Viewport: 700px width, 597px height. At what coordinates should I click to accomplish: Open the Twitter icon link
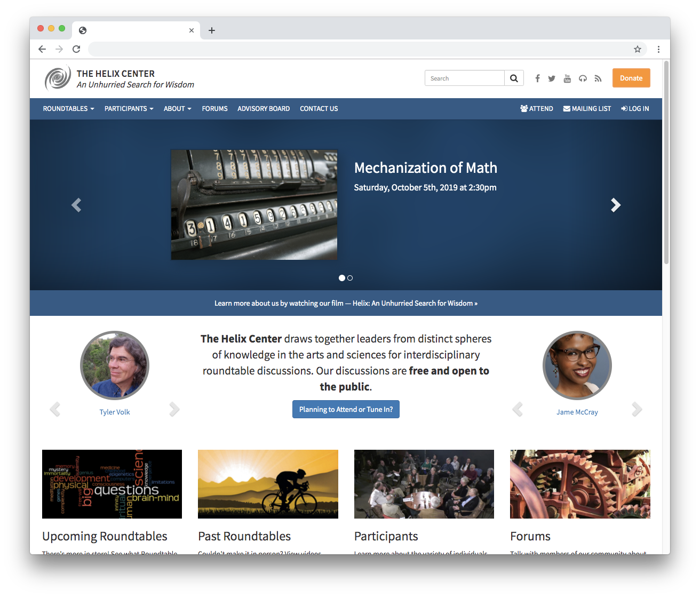click(x=552, y=78)
